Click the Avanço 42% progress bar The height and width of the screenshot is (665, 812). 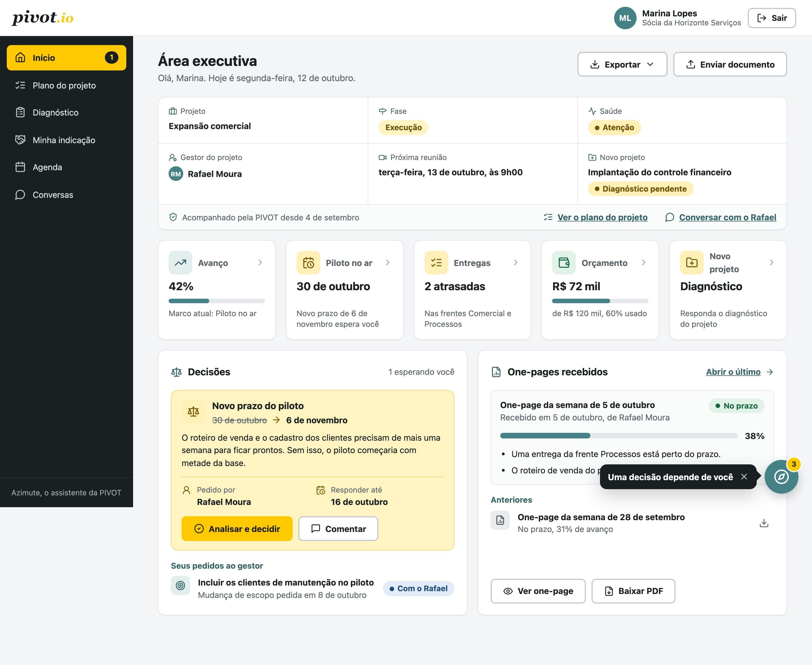pos(217,301)
